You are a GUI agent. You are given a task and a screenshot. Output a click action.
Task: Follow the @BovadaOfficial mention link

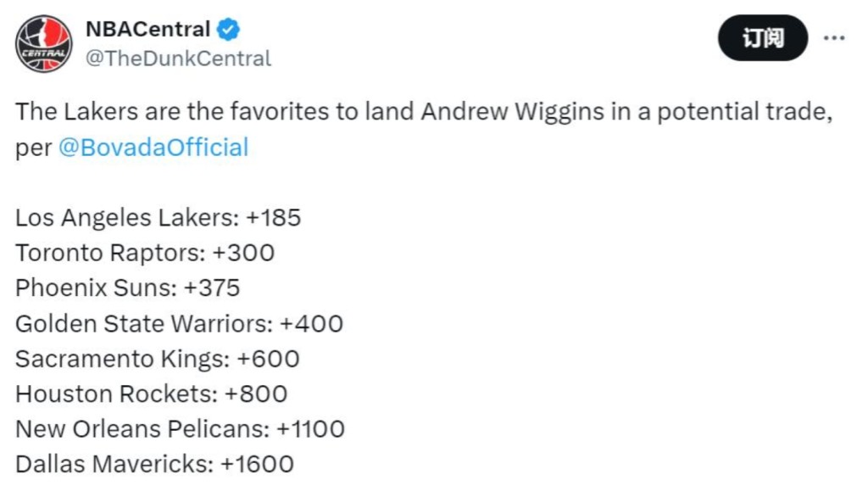click(153, 148)
